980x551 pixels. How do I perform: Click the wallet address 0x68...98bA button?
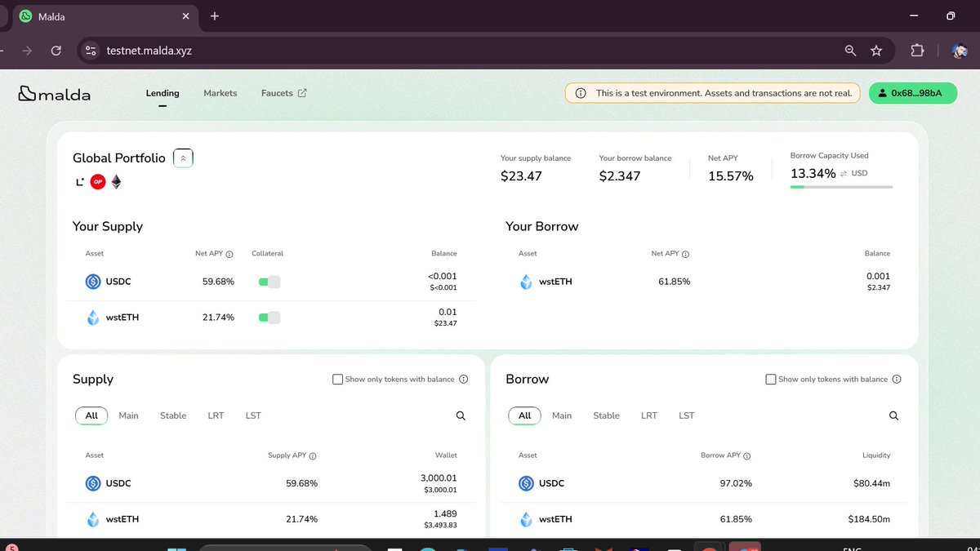point(912,93)
